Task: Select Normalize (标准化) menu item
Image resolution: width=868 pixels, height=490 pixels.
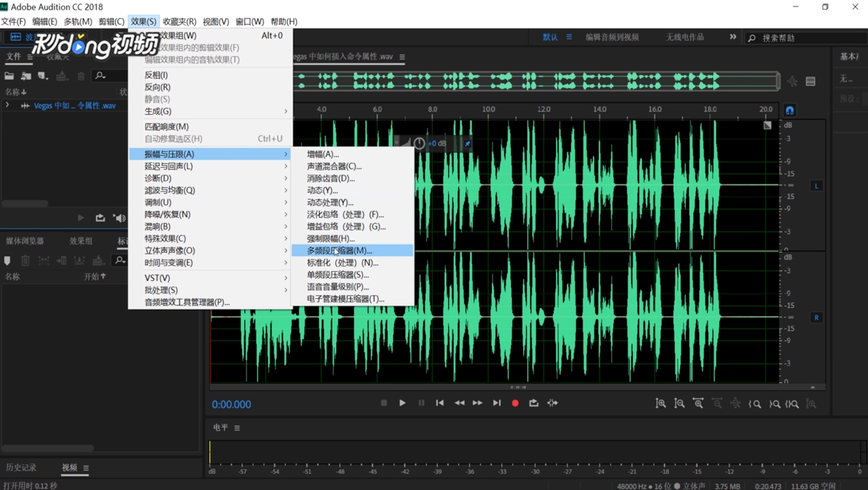Action: click(x=353, y=262)
